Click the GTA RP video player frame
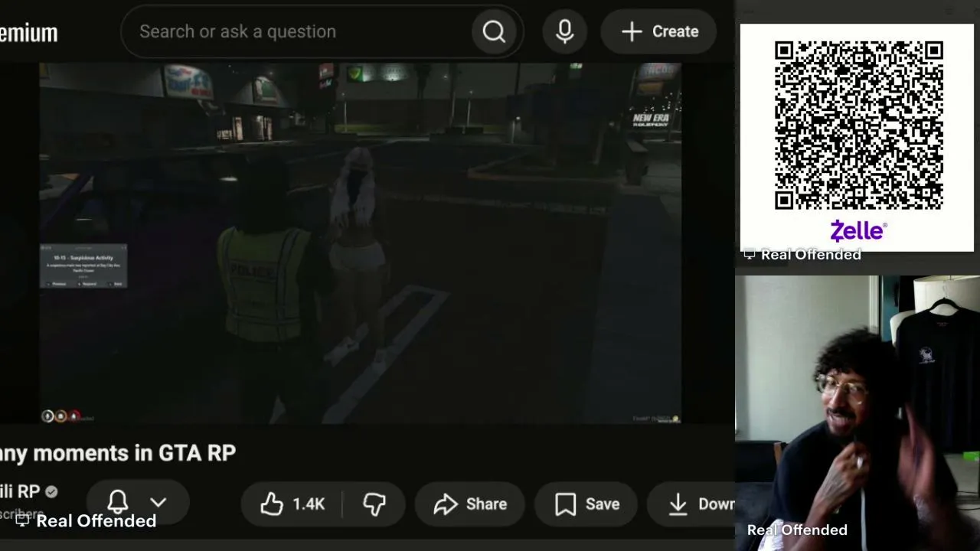 (360, 243)
